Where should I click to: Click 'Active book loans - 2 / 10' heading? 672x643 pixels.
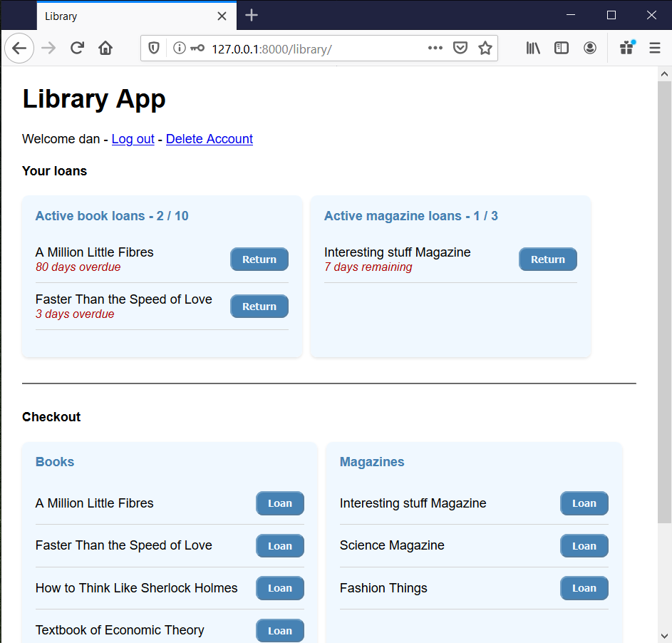point(112,215)
